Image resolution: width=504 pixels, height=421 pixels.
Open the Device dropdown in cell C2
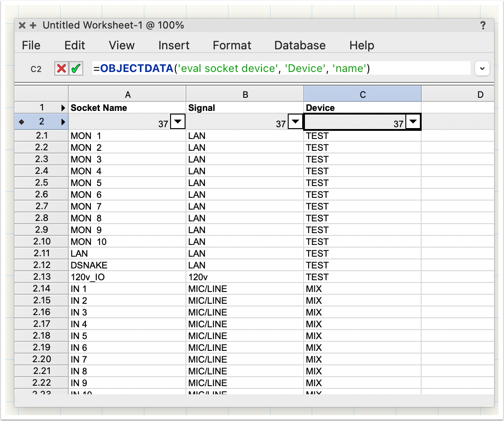pos(413,121)
